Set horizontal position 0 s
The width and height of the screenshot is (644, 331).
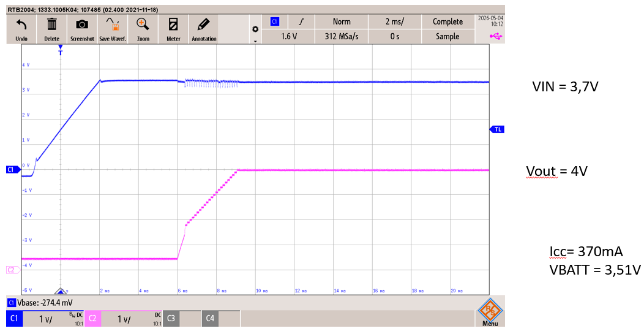pos(395,36)
